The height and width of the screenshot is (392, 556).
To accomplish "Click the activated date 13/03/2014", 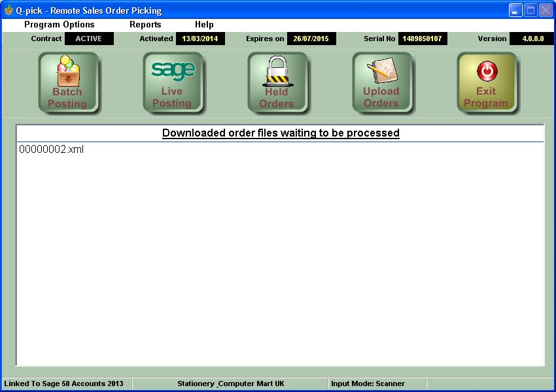I will point(200,39).
